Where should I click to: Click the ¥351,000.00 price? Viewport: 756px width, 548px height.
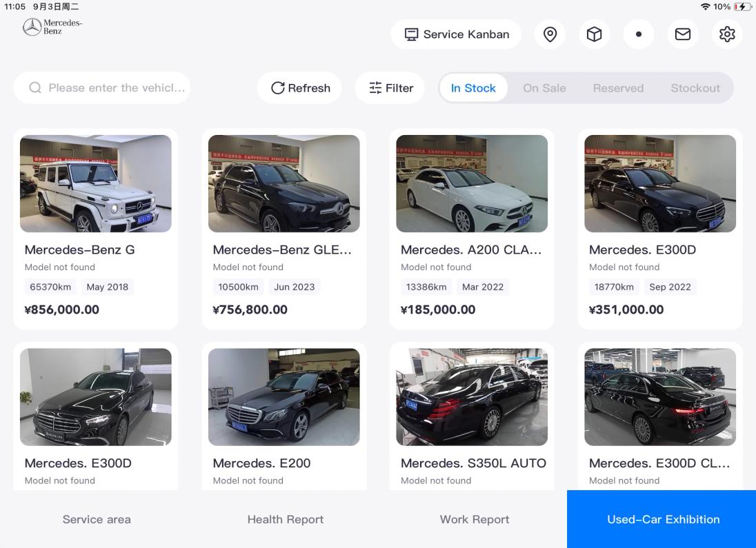[x=626, y=309]
